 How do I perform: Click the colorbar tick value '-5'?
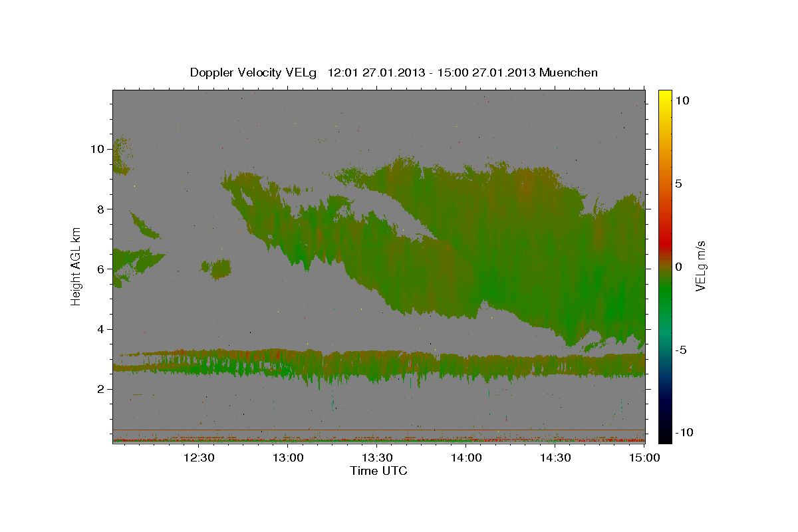(x=680, y=350)
